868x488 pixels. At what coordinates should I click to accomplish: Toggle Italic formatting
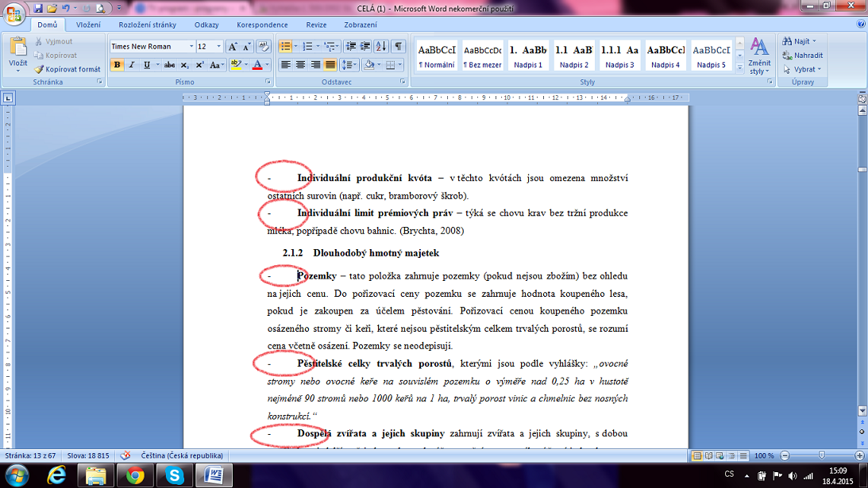(132, 65)
